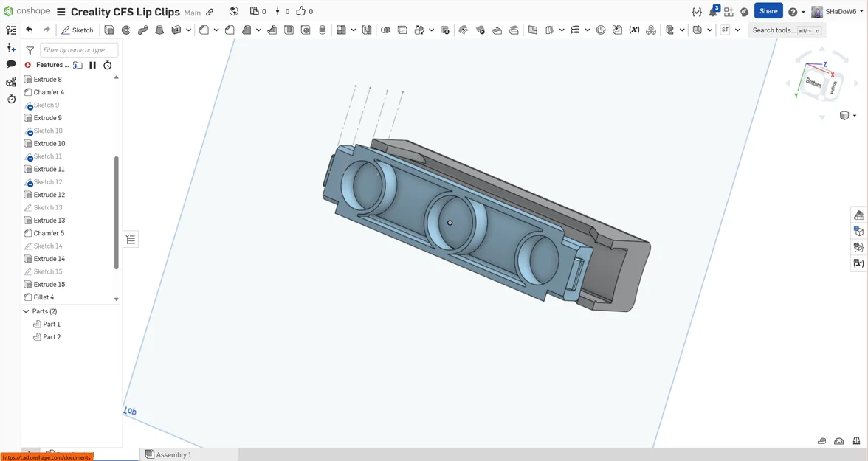The image size is (868, 461).
Task: Open the Fillet tool
Action: 204,30
